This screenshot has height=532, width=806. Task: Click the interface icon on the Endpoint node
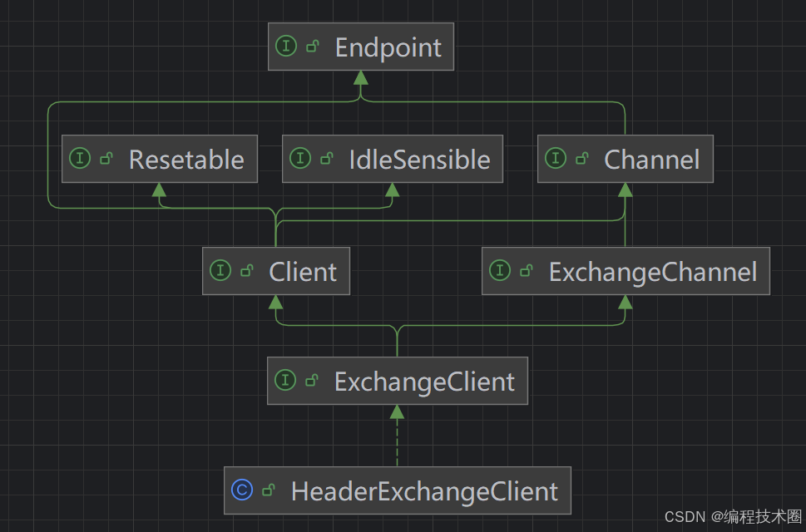tap(286, 46)
